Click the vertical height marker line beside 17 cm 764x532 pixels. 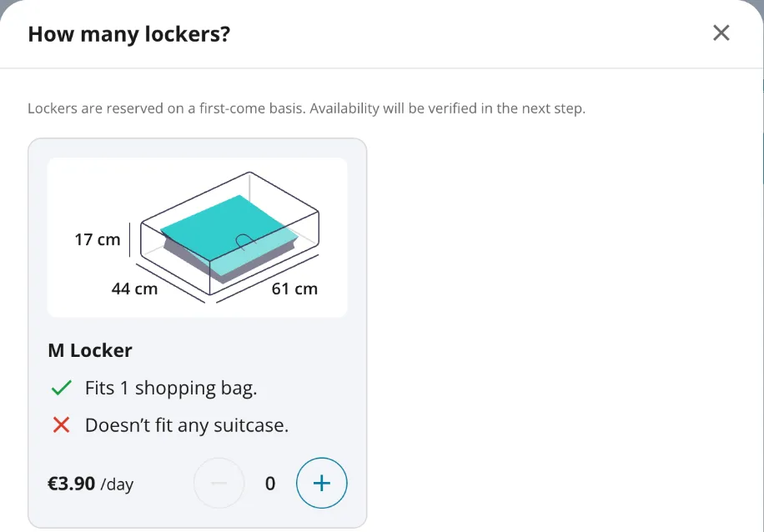(x=129, y=239)
